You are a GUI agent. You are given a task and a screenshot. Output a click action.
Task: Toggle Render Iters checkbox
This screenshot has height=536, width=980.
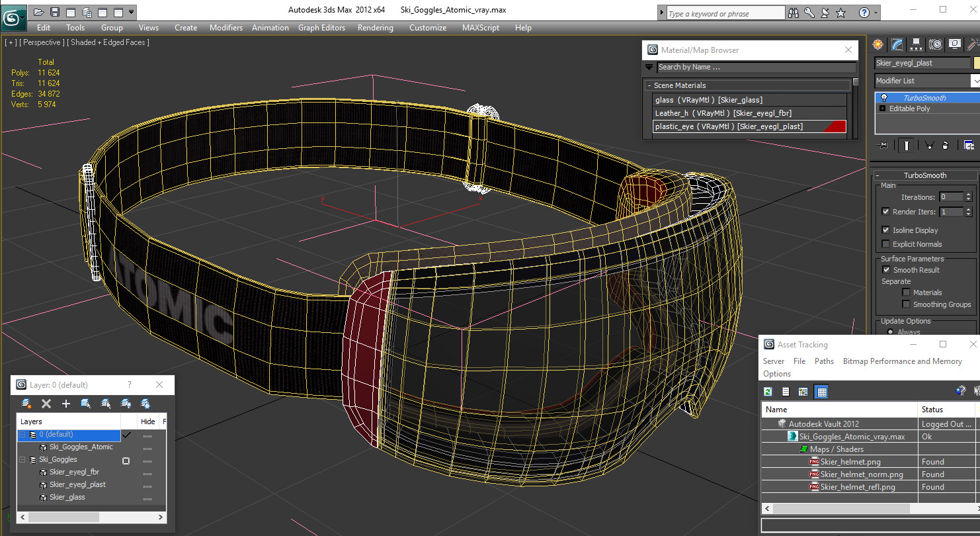point(885,212)
